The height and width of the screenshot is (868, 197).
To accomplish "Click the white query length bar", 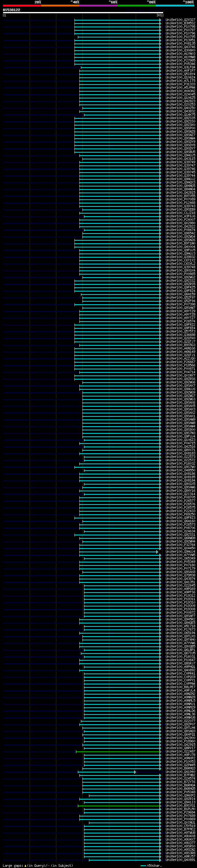I will 83,13.
